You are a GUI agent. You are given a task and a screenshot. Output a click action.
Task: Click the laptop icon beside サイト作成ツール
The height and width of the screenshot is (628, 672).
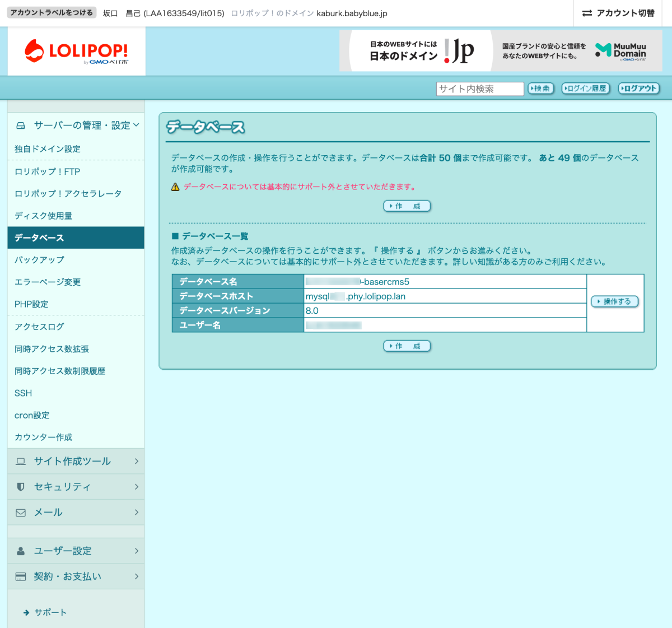21,461
